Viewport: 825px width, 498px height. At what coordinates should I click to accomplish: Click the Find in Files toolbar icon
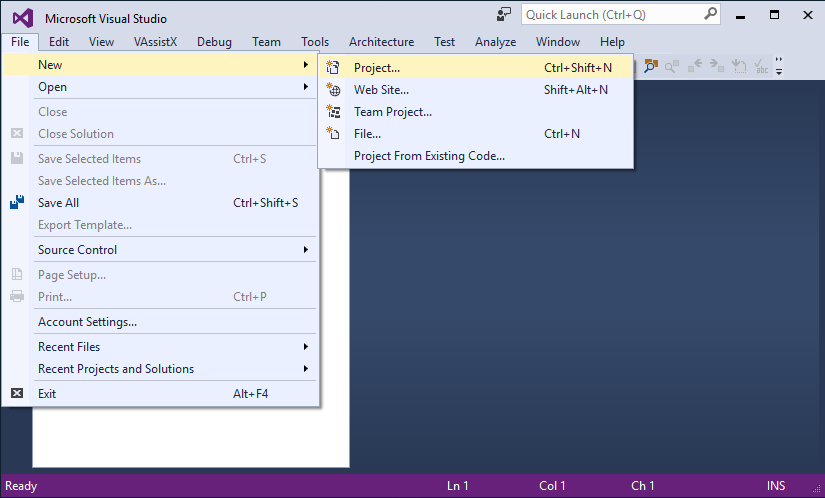[651, 66]
